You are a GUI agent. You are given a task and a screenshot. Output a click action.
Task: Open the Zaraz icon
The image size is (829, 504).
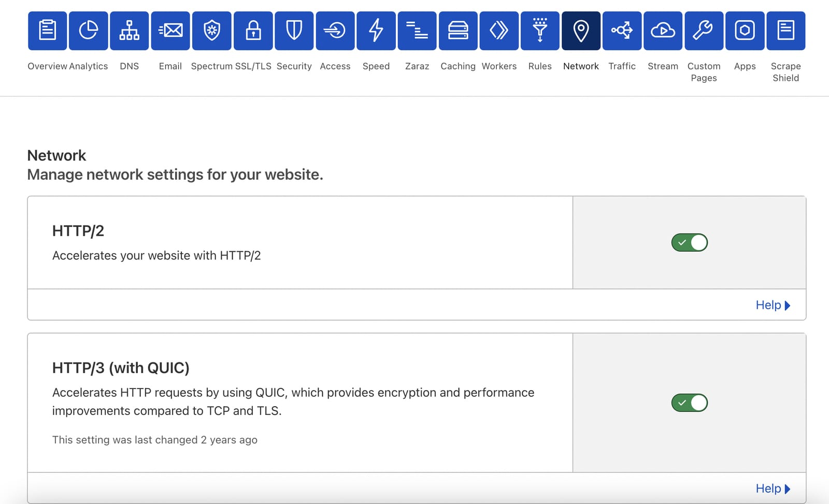click(x=417, y=31)
